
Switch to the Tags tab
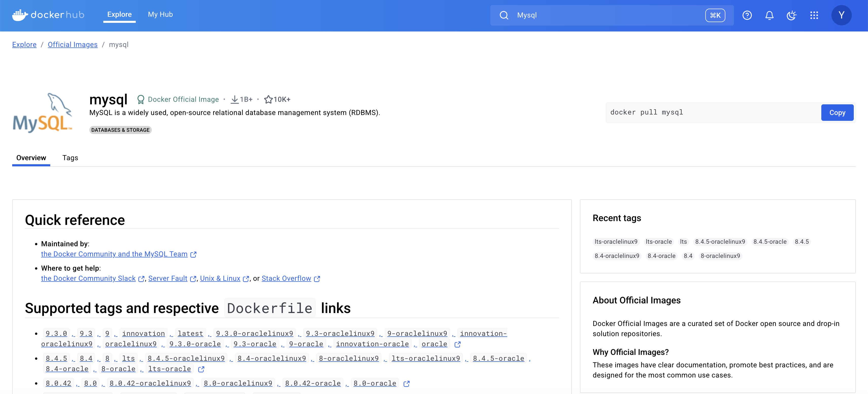[x=70, y=158]
